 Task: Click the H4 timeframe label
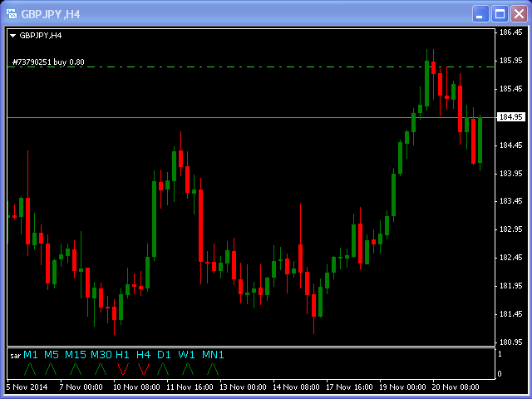coord(143,355)
